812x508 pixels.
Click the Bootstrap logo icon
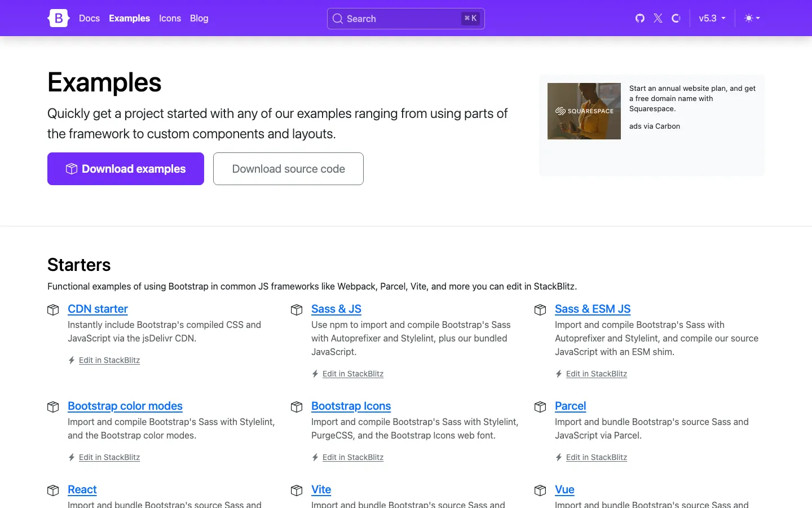coord(59,18)
